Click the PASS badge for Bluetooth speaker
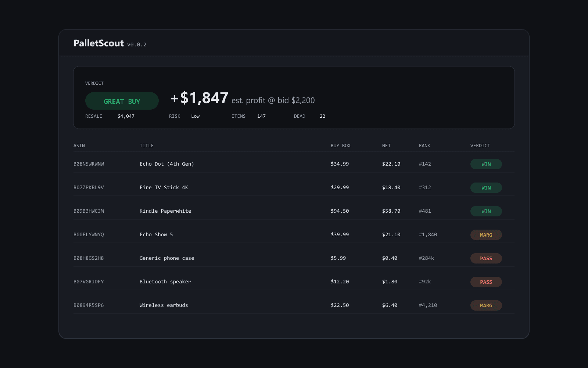The image size is (588, 368). (486, 282)
